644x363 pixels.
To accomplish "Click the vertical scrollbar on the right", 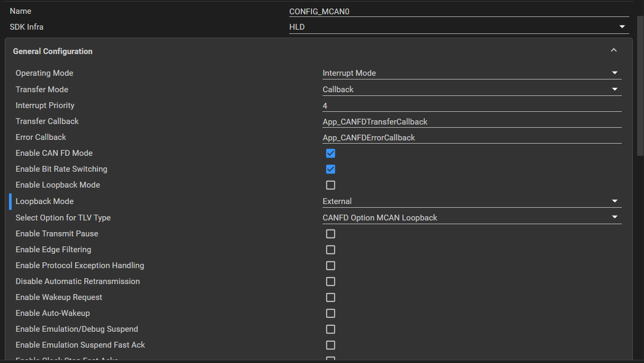I will 640,85.
